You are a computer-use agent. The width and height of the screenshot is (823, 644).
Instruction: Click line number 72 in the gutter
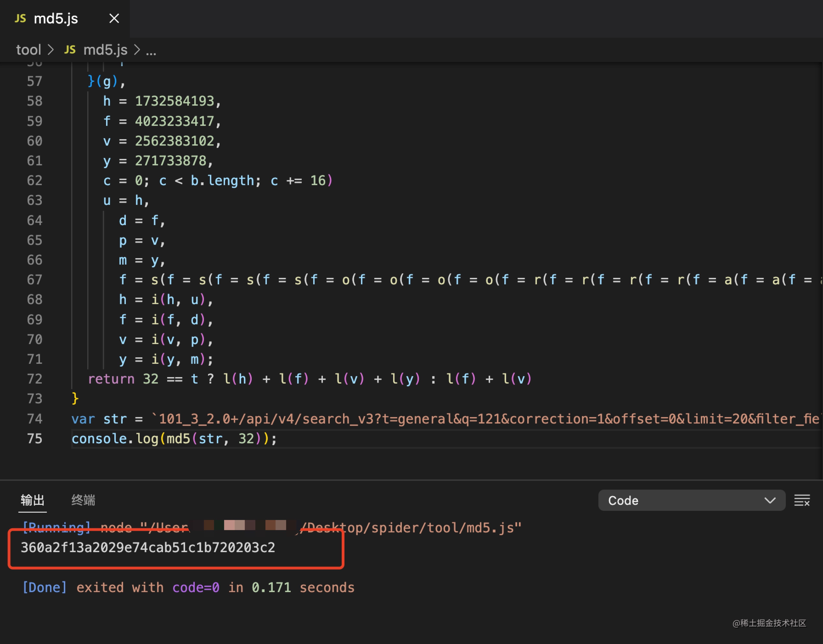coord(34,379)
